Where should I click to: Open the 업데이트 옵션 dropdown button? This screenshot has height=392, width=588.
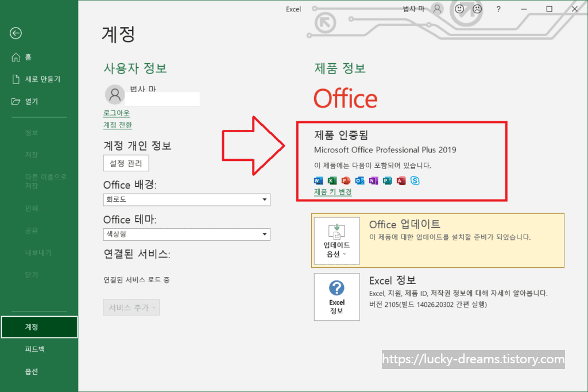click(x=336, y=241)
